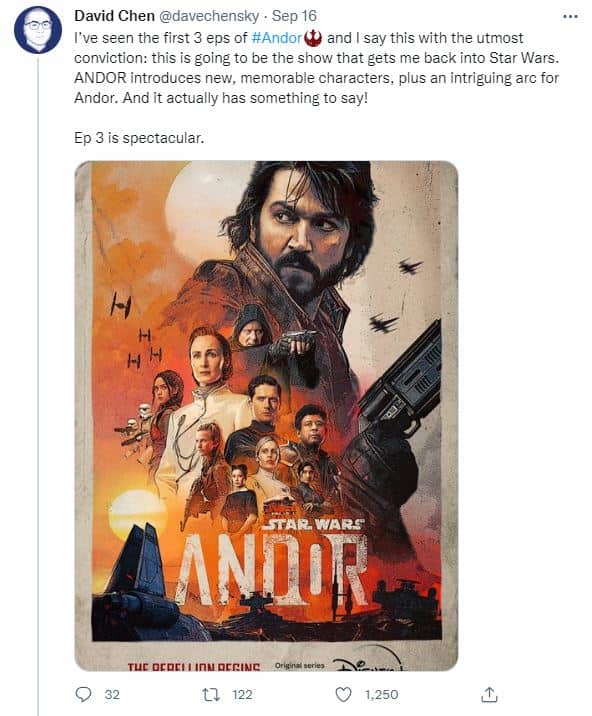
Task: Click the thread line below the avatar
Action: [x=38, y=384]
